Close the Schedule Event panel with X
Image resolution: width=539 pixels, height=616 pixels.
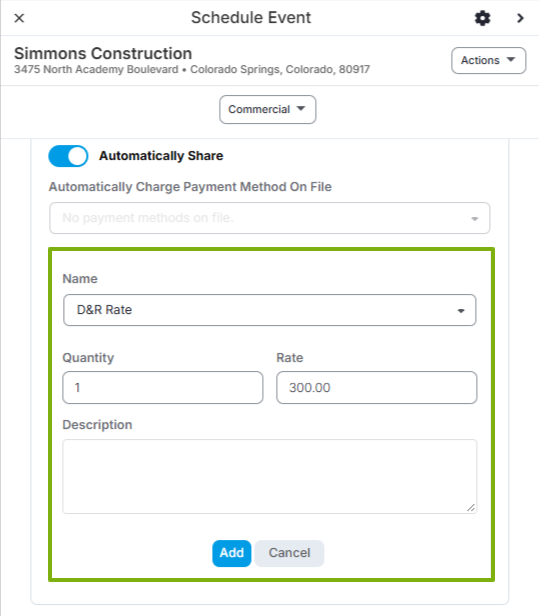(x=19, y=18)
